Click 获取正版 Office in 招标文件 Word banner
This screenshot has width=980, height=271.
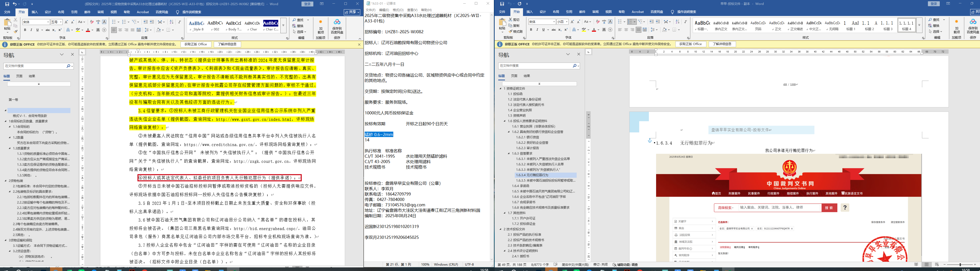click(x=196, y=45)
